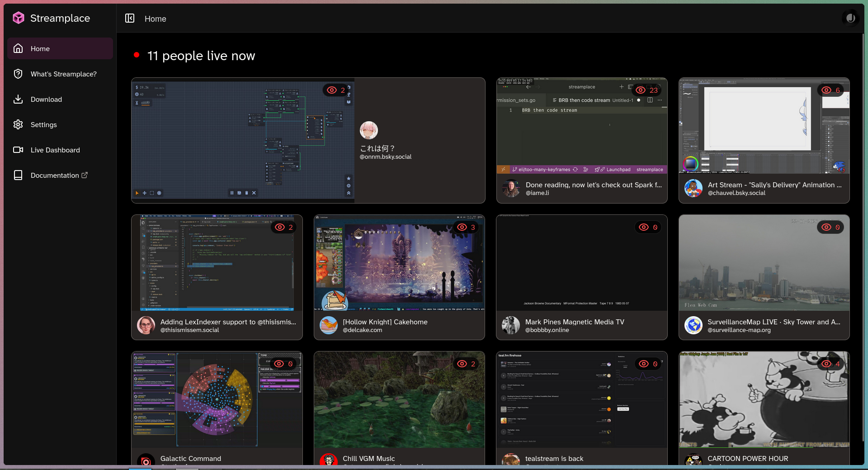The image size is (868, 470).
Task: Click the Download arrow icon
Action: [x=18, y=99]
